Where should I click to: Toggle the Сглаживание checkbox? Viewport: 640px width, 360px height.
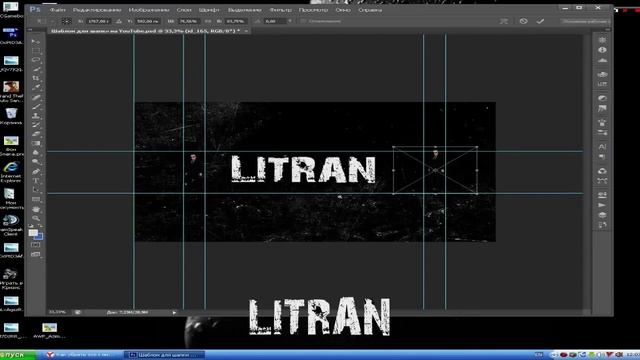point(303,21)
